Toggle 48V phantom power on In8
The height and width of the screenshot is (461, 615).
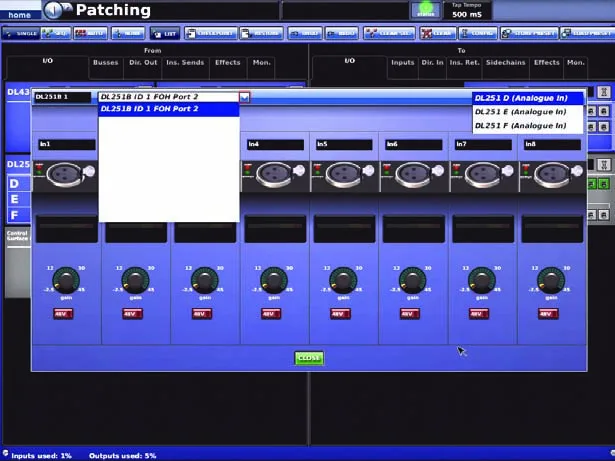(x=548, y=314)
